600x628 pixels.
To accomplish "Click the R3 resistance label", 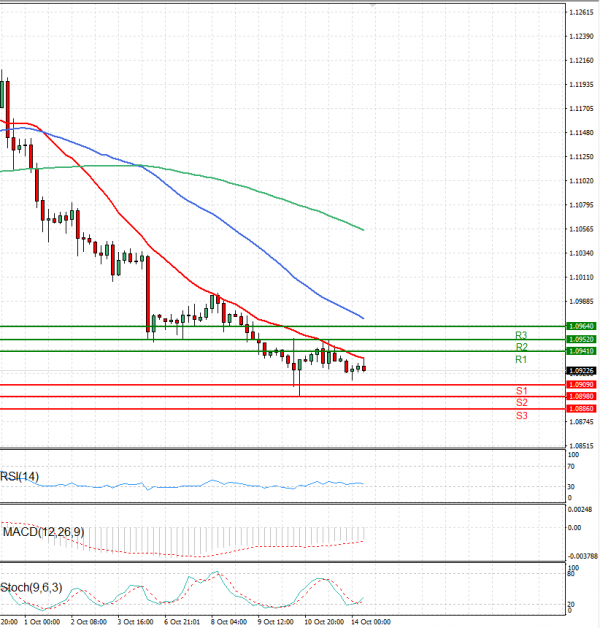I will click(521, 335).
